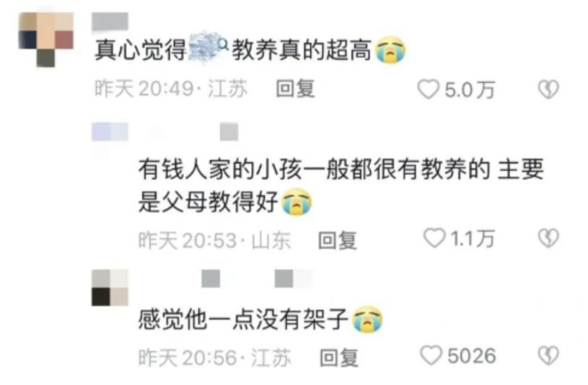Dislike the 昨天 20:53 山东 reply
This screenshot has height=385, width=588.
[549, 238]
